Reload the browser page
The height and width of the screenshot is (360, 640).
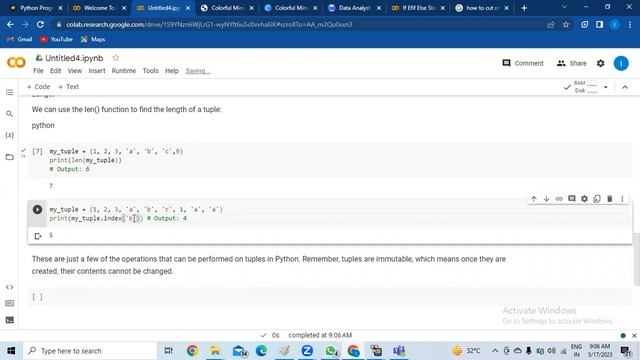[40, 24]
